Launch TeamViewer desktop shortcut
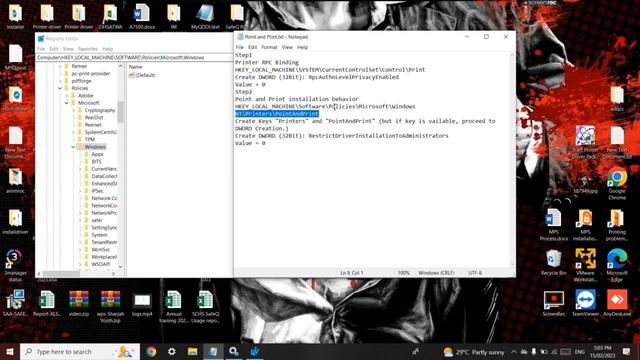This screenshot has width=640, height=360. point(585,303)
